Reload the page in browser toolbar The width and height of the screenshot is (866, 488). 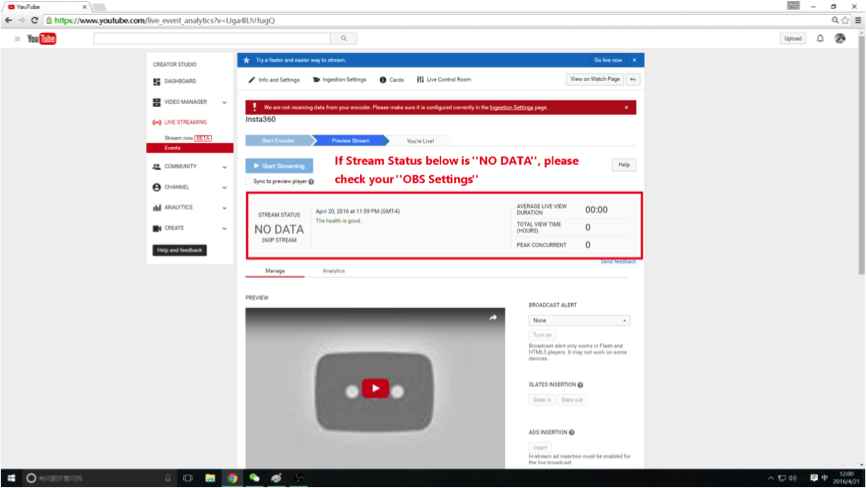click(34, 20)
